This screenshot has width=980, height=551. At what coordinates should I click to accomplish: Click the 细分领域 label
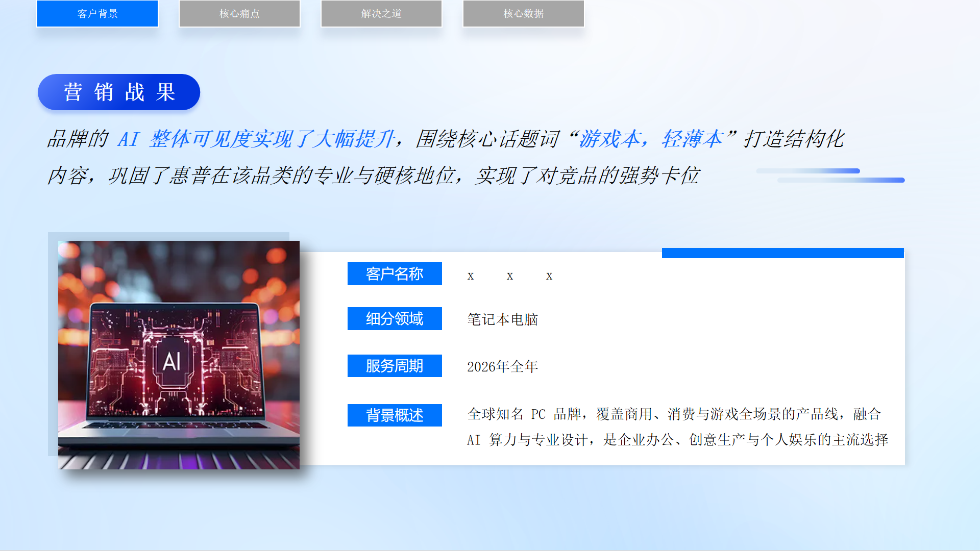click(395, 319)
